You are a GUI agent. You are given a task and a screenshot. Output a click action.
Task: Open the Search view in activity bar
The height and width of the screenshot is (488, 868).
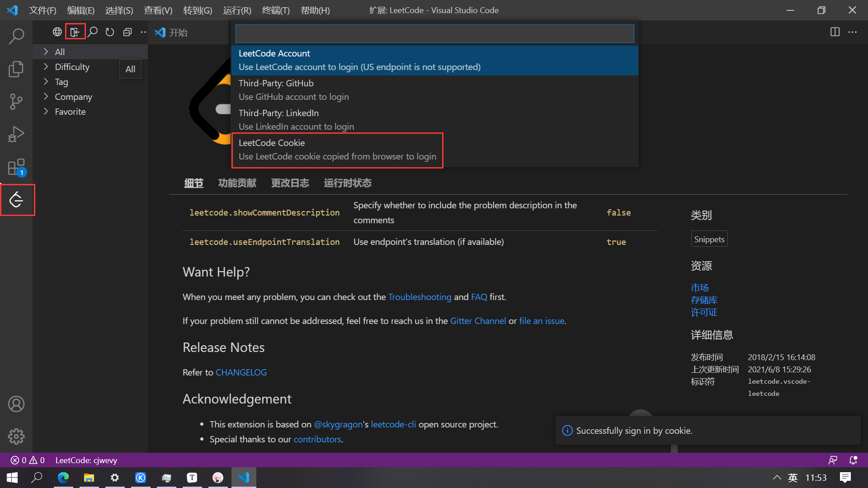tap(16, 37)
